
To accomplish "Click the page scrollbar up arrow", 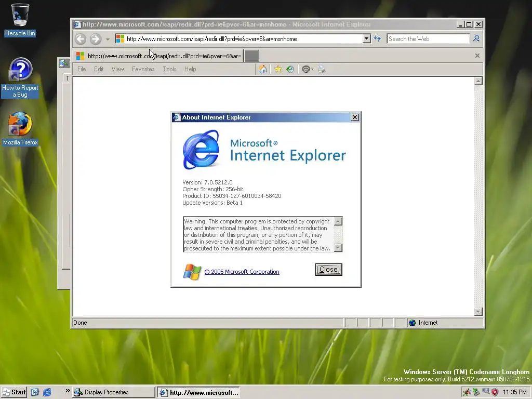I will (x=478, y=81).
